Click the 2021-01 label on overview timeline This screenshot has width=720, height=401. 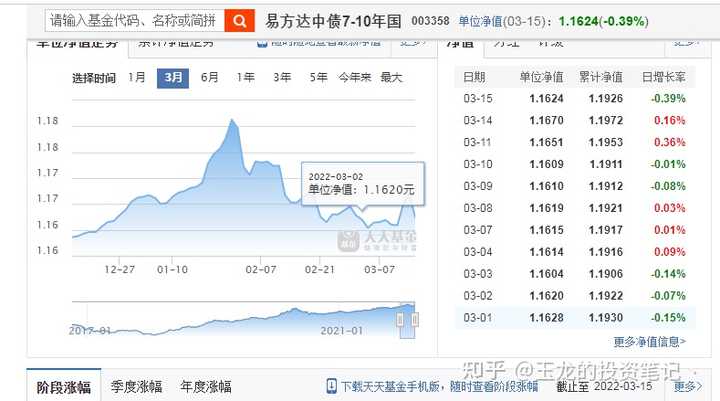(x=341, y=331)
